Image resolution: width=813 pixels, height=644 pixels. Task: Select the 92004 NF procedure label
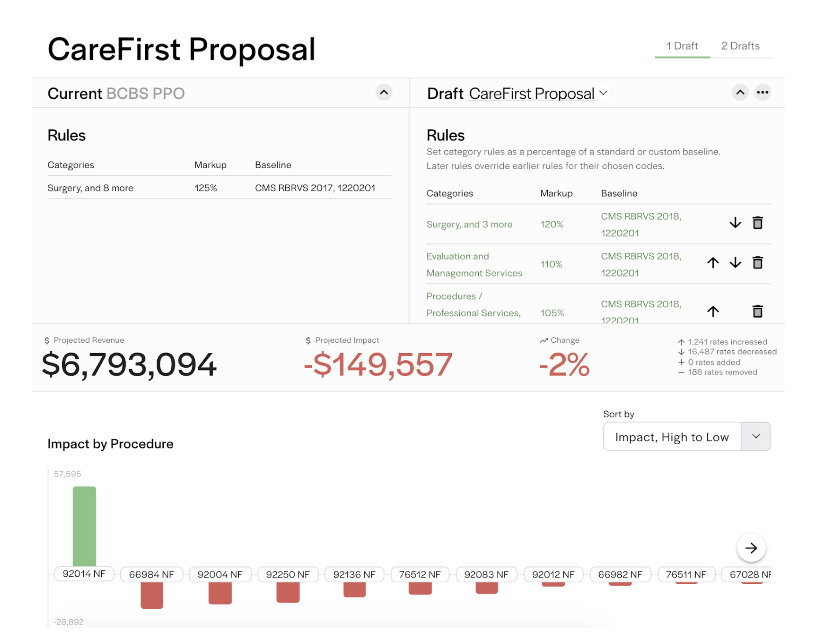[220, 575]
